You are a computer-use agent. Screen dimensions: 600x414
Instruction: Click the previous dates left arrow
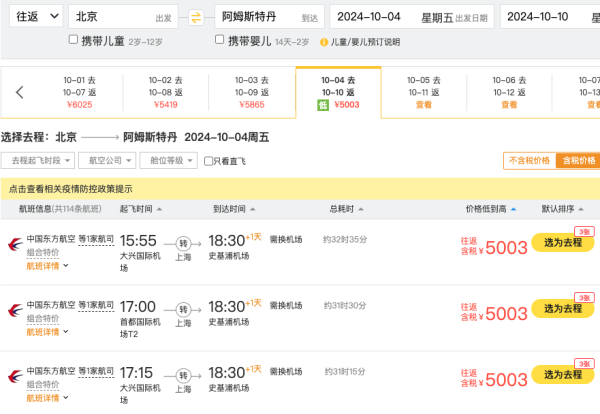pyautogui.click(x=20, y=92)
